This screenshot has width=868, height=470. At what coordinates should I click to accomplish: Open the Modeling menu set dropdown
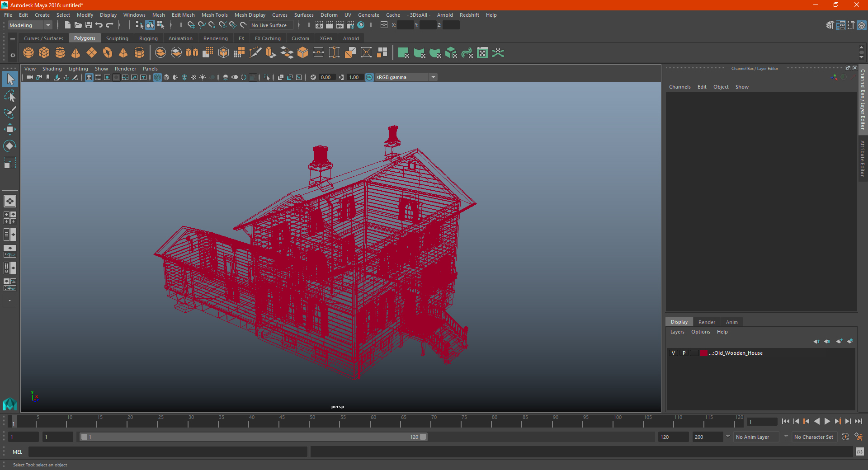(x=30, y=25)
